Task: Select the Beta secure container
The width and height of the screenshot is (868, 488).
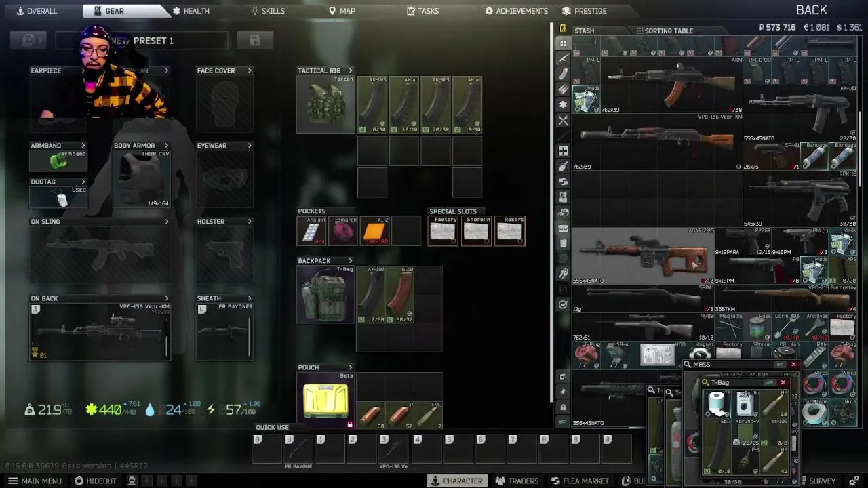Action: coord(325,401)
